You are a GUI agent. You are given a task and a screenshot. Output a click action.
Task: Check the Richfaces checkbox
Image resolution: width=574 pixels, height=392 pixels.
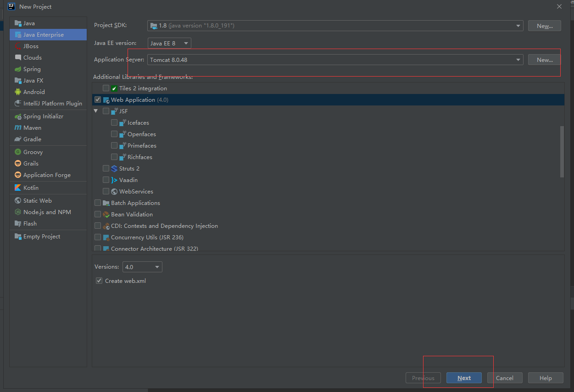(x=114, y=157)
